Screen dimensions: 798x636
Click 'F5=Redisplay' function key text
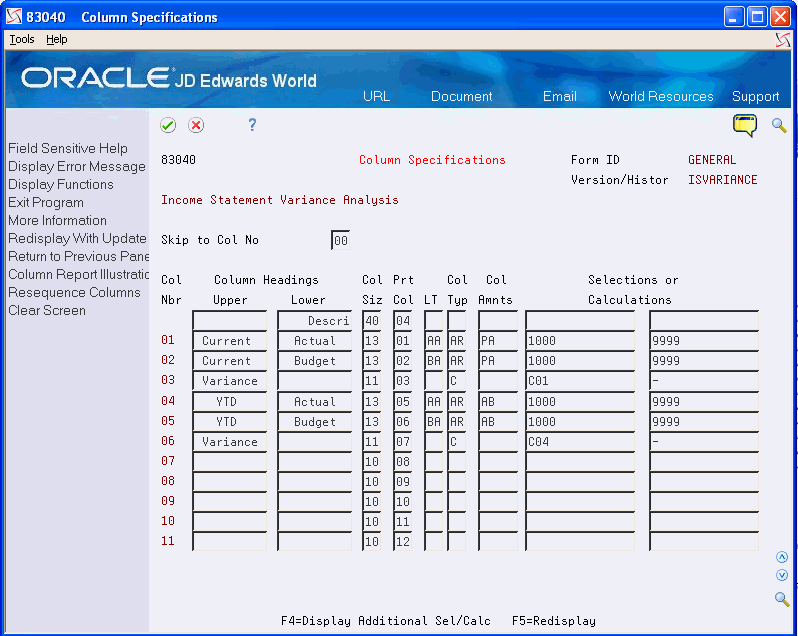[x=554, y=621]
